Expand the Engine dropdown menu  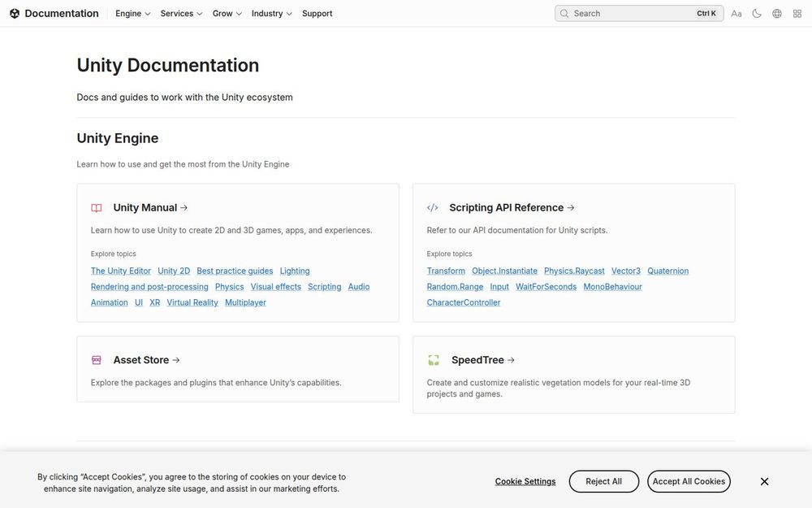[133, 14]
